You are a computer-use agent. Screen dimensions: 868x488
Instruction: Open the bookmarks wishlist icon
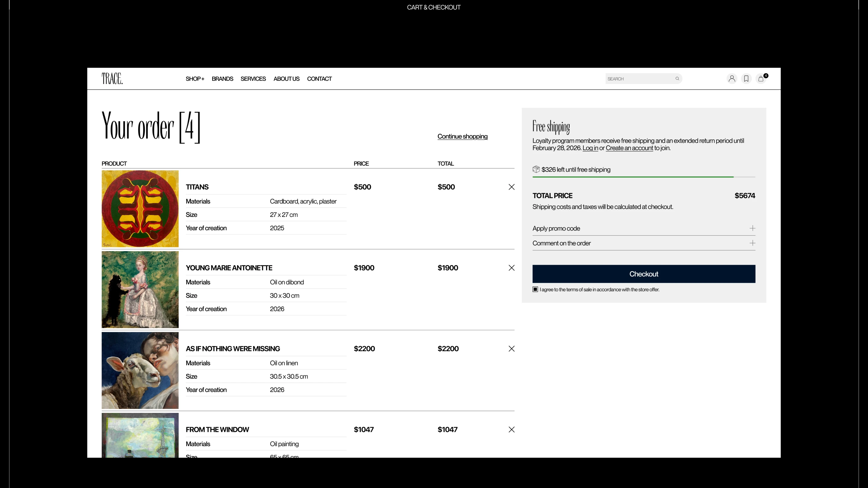pyautogui.click(x=746, y=78)
